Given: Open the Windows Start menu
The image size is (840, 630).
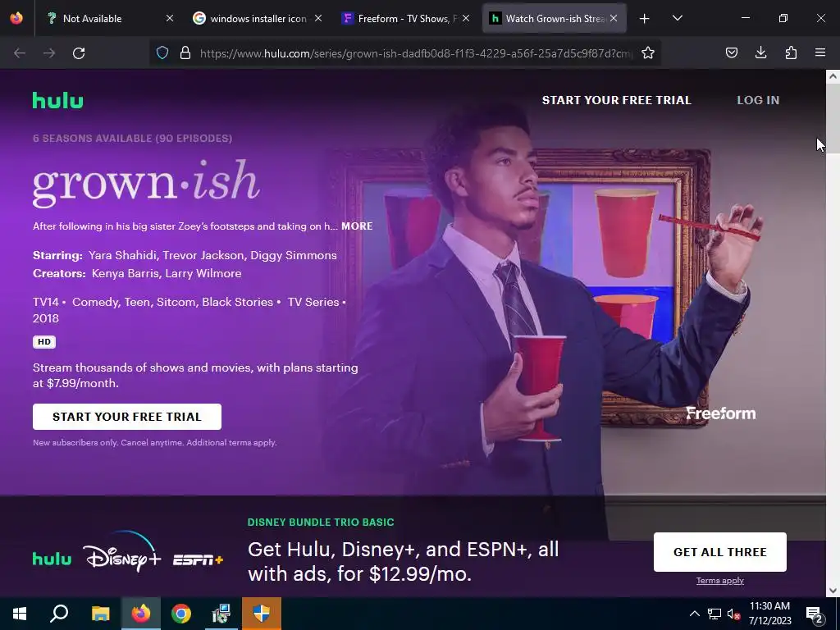Looking at the screenshot, I should 20,614.
